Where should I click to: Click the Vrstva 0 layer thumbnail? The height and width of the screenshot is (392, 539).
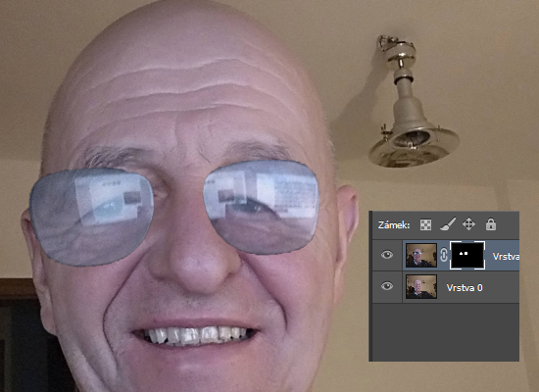click(x=421, y=286)
